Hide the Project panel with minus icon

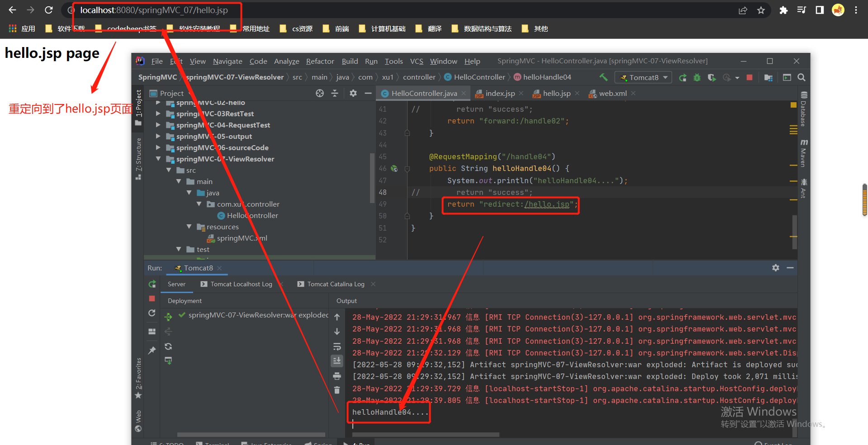point(368,93)
